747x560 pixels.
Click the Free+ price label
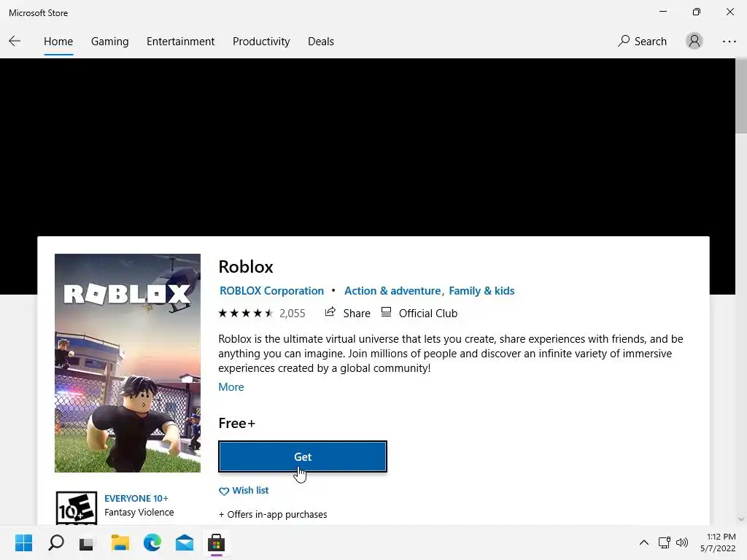point(237,423)
